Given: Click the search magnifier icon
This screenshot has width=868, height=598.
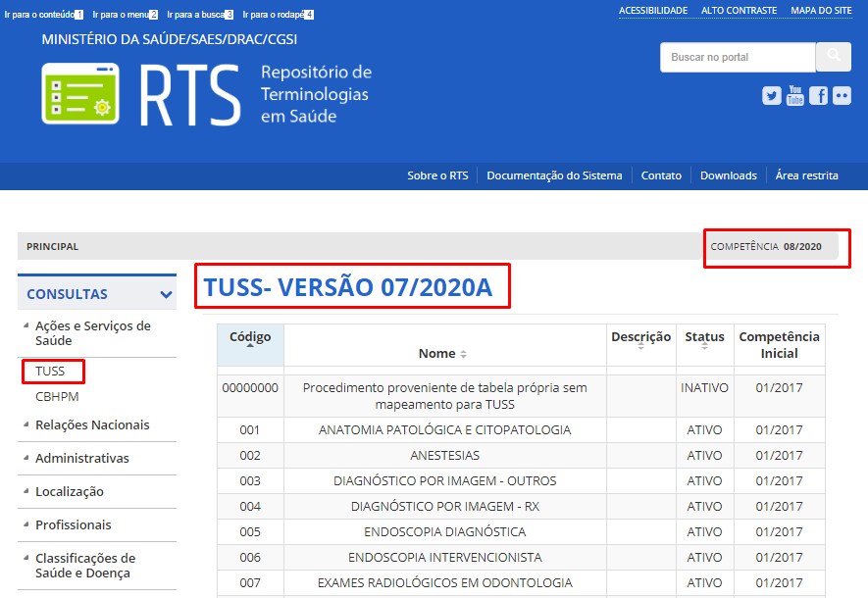Looking at the screenshot, I should pyautogui.click(x=833, y=58).
